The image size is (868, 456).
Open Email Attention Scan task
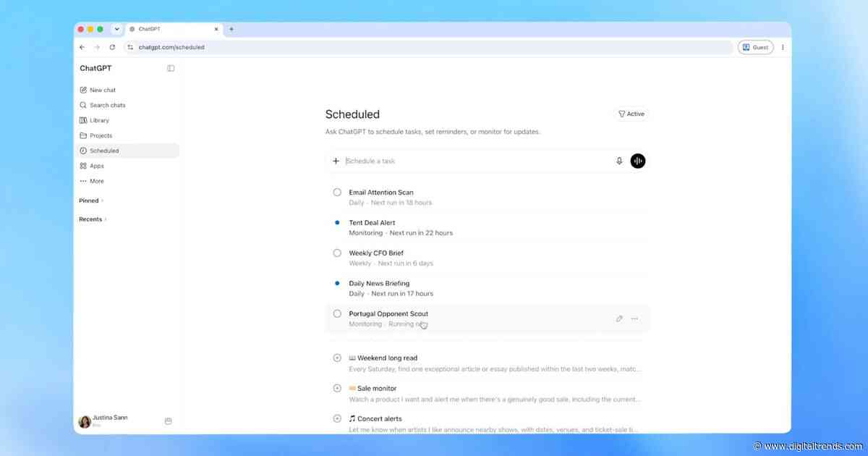point(488,198)
